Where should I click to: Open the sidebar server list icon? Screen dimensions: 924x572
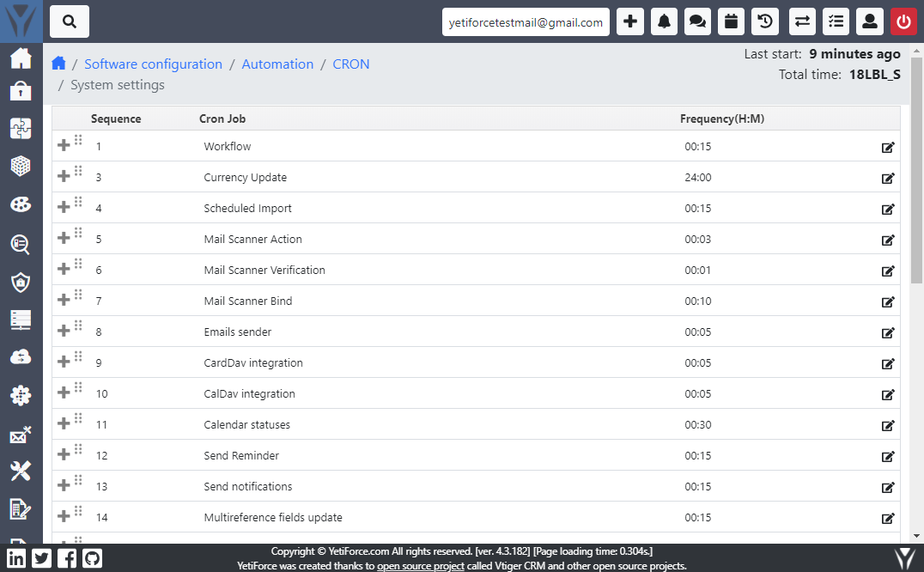click(x=21, y=319)
